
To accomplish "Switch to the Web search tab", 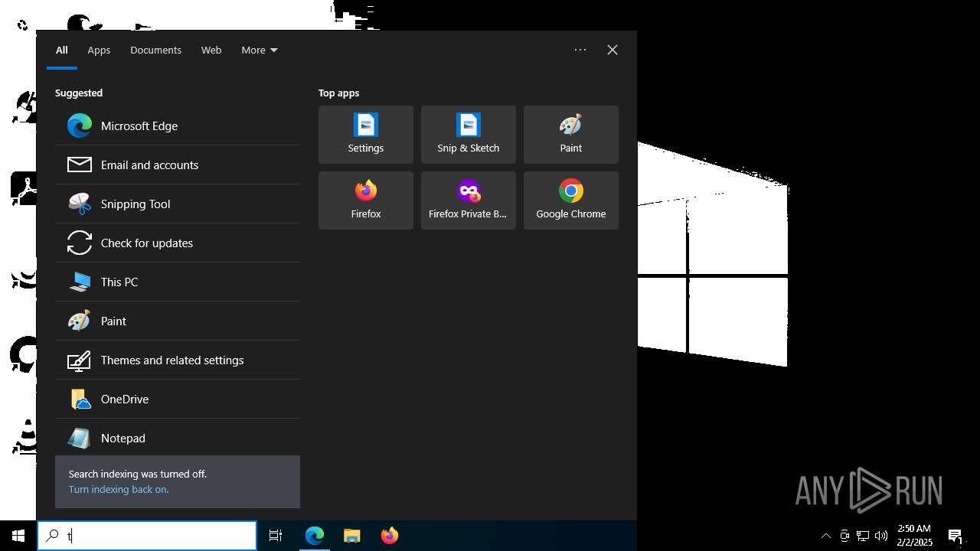I will click(211, 50).
